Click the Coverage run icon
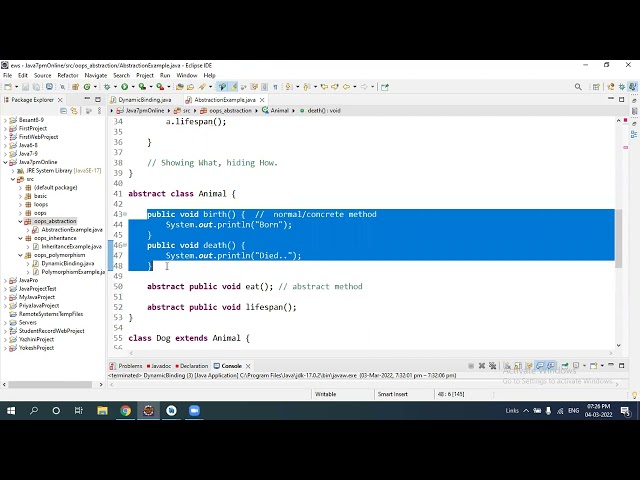Viewport: 640px width, 480px height. [x=142, y=87]
